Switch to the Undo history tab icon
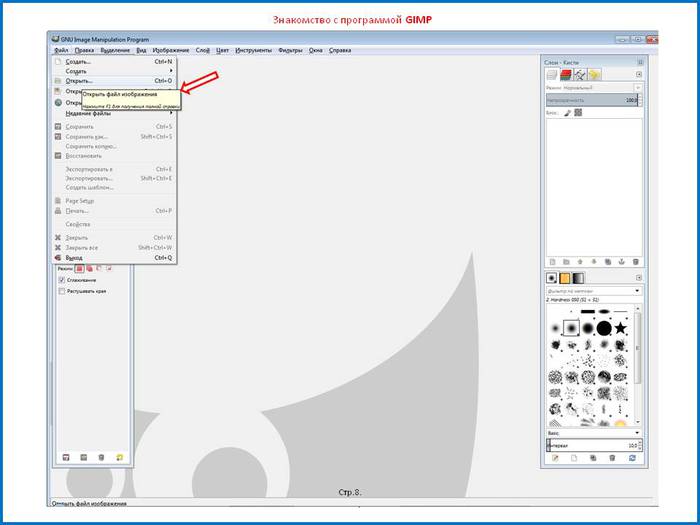Screen dimensions: 700x525 tap(594, 75)
